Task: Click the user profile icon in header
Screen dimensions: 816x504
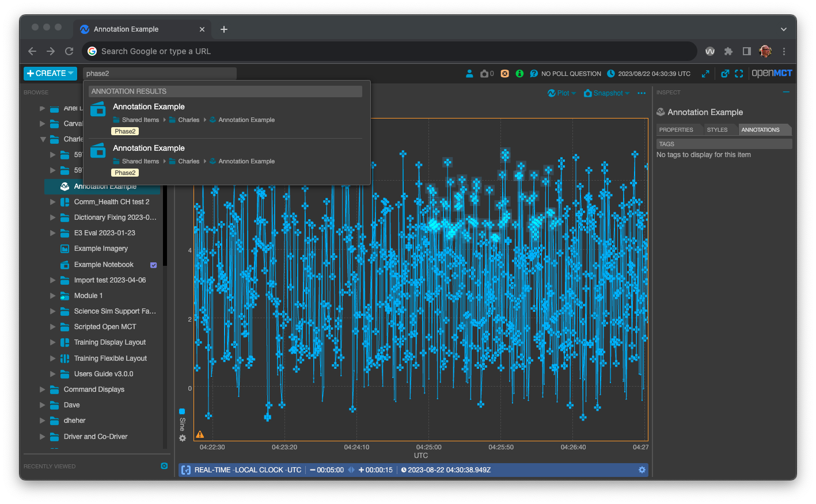Action: tap(469, 74)
